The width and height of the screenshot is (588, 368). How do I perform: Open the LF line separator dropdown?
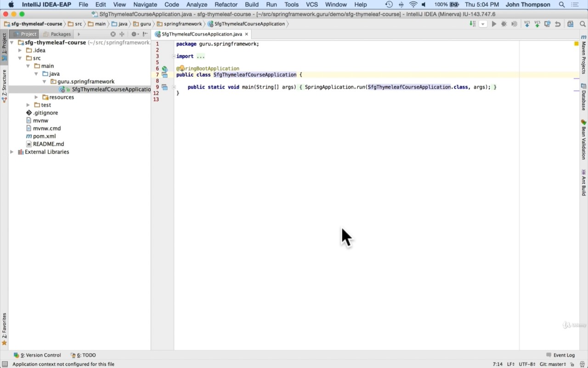coord(511,364)
